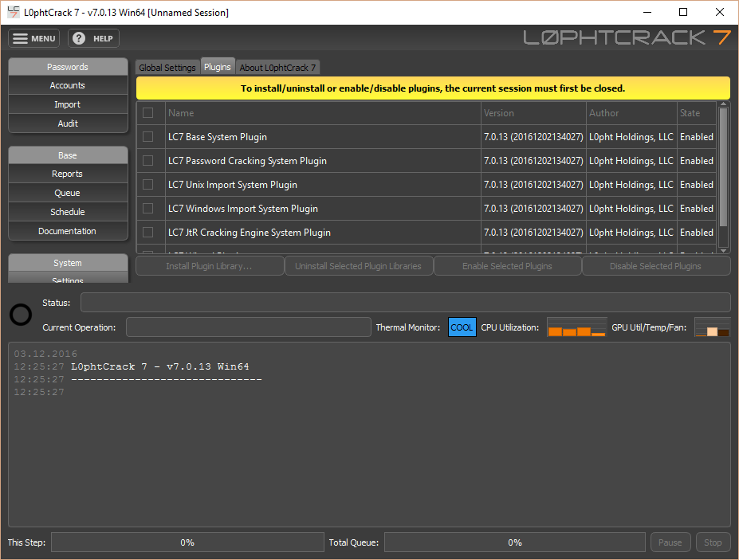
Task: Check the LC7 Unix Import System Plugin checkbox
Action: 148,185
